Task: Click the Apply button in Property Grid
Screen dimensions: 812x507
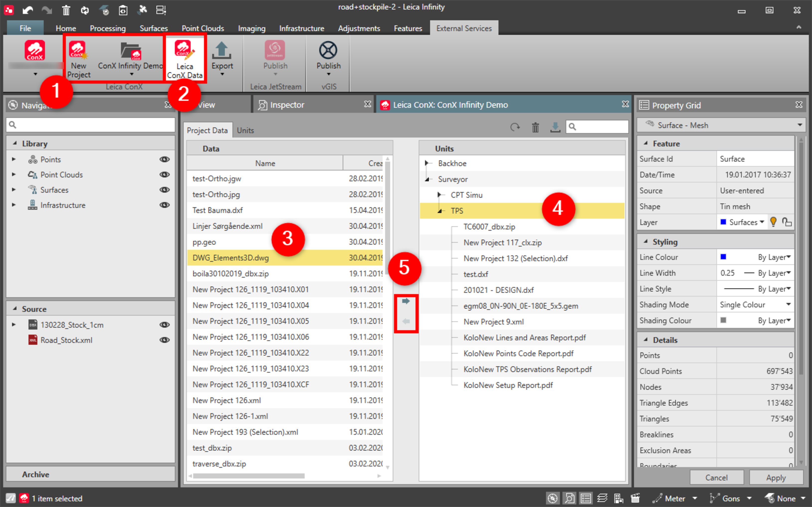Action: pos(776,478)
